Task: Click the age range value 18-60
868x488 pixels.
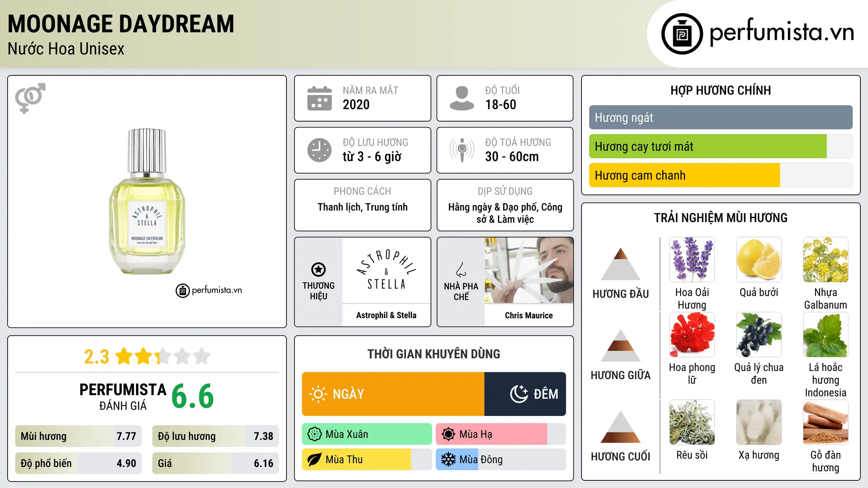Action: coord(501,105)
